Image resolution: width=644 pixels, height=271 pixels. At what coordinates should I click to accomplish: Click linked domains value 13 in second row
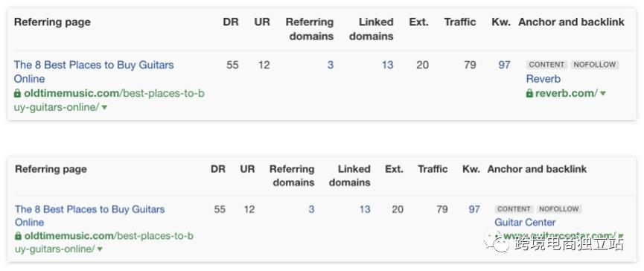click(365, 209)
